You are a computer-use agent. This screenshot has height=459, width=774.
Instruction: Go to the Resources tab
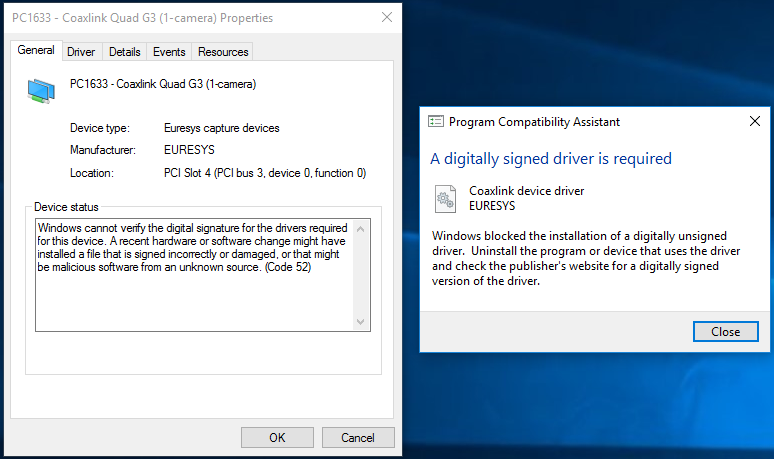(222, 52)
